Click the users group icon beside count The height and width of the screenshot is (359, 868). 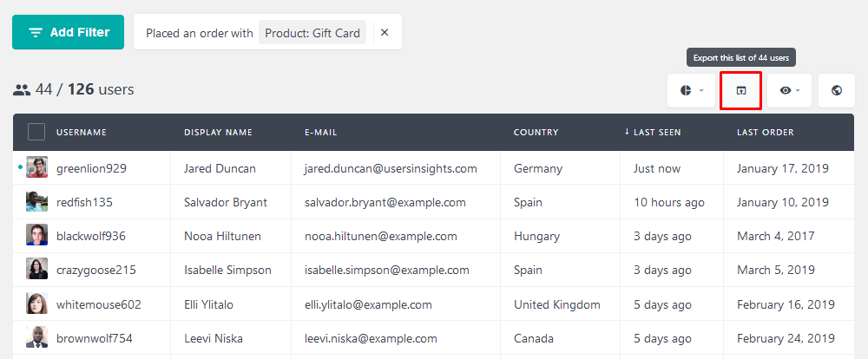[x=22, y=89]
